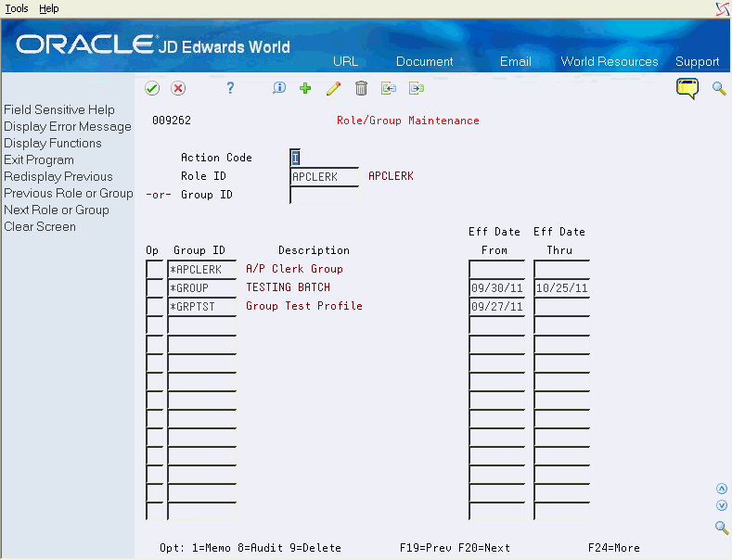Click the Role ID field containing APCLERK

tap(325, 176)
